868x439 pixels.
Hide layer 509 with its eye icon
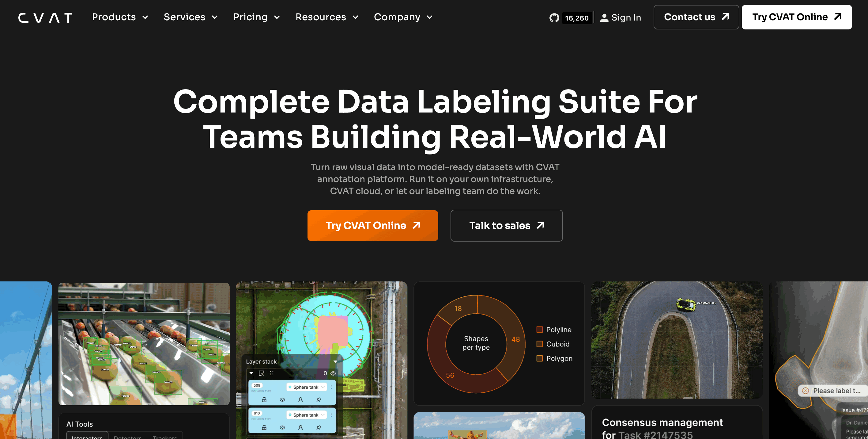click(x=282, y=399)
